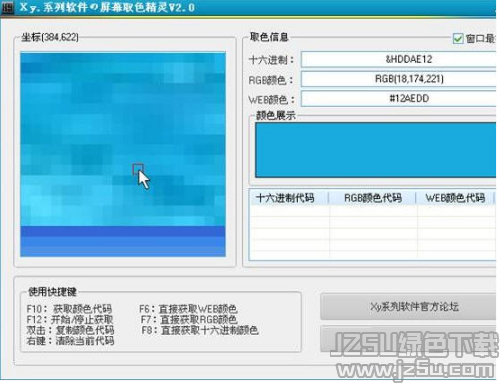This screenshot has height=383, width=500.
Task: Click the application icon in the title bar
Action: tap(7, 7)
